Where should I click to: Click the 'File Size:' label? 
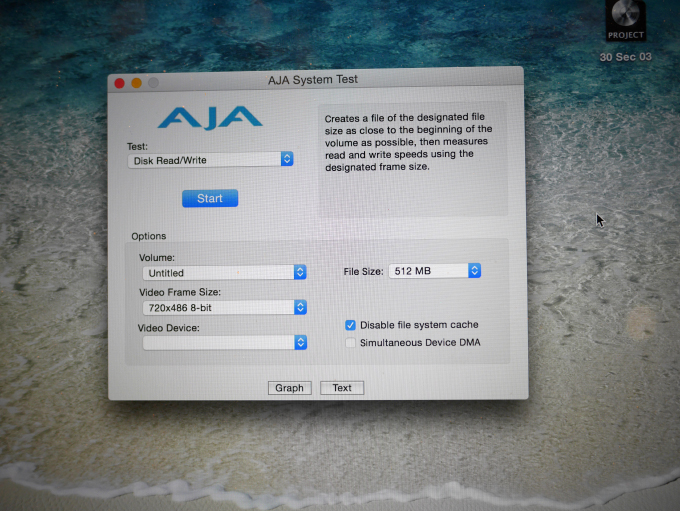[x=363, y=272]
